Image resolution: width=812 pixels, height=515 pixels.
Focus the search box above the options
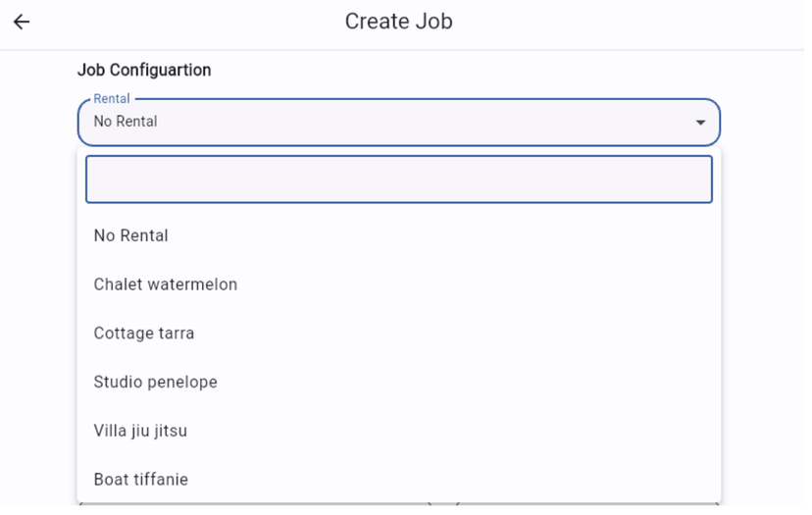[x=398, y=180]
